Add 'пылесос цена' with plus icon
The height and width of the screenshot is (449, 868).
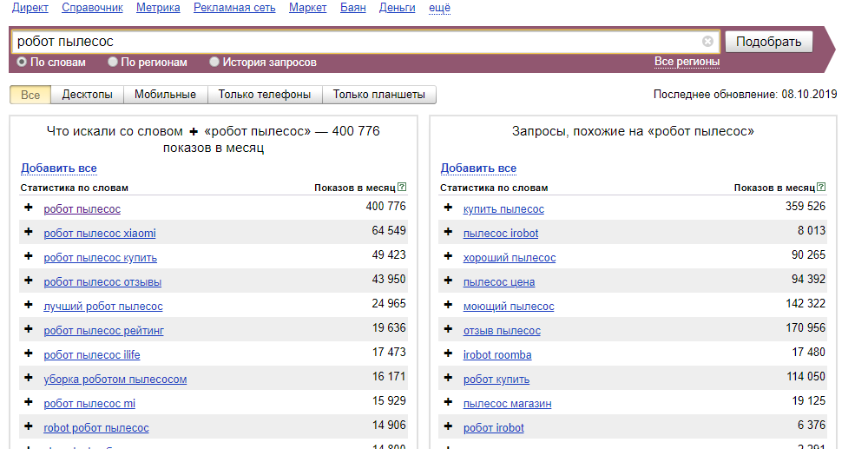pyautogui.click(x=449, y=281)
